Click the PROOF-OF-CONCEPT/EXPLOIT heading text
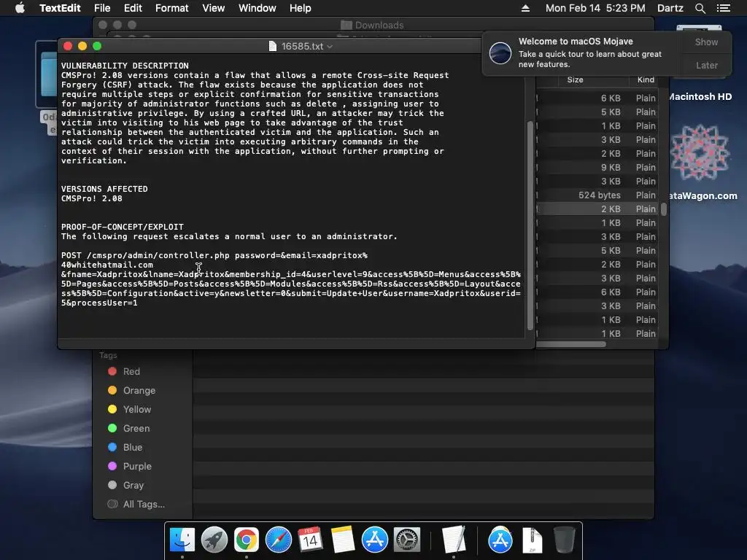Image resolution: width=747 pixels, height=560 pixels. [x=123, y=227]
